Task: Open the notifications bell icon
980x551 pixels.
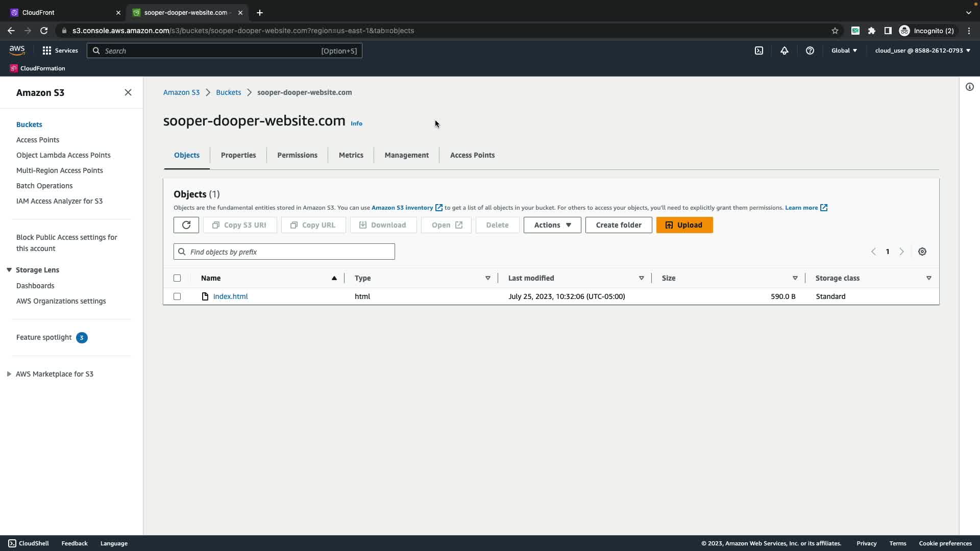Action: pos(785,51)
